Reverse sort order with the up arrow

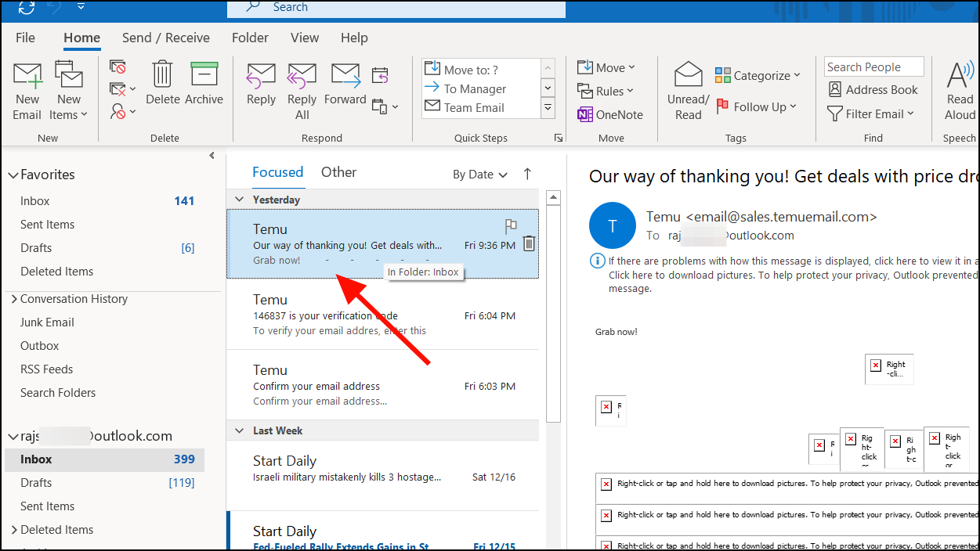click(527, 174)
